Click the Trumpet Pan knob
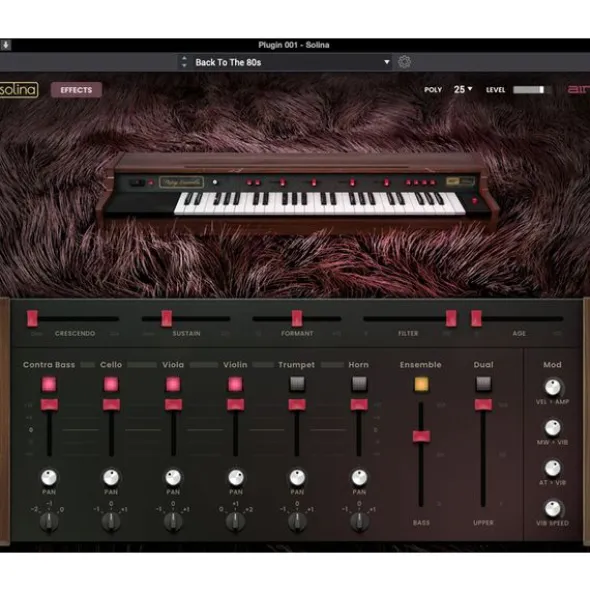590x591 pixels. [x=297, y=477]
